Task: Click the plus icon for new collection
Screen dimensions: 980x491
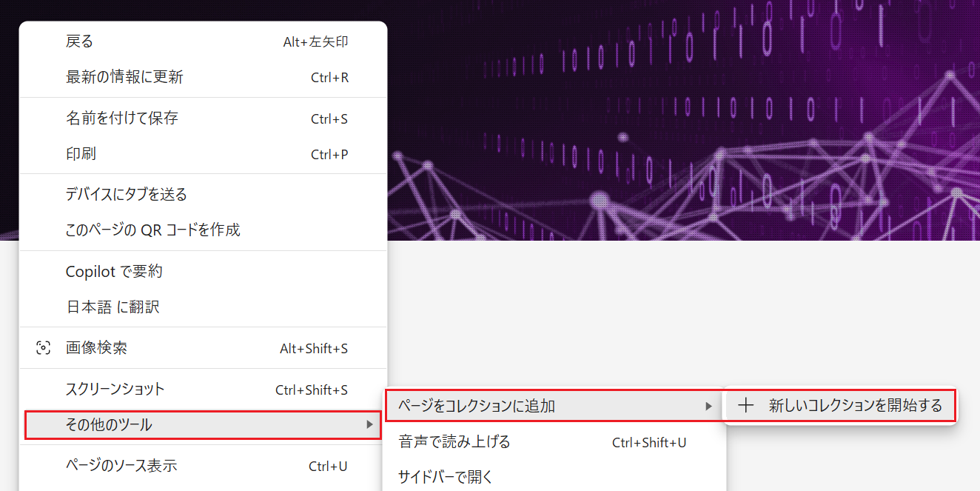Action: 746,406
